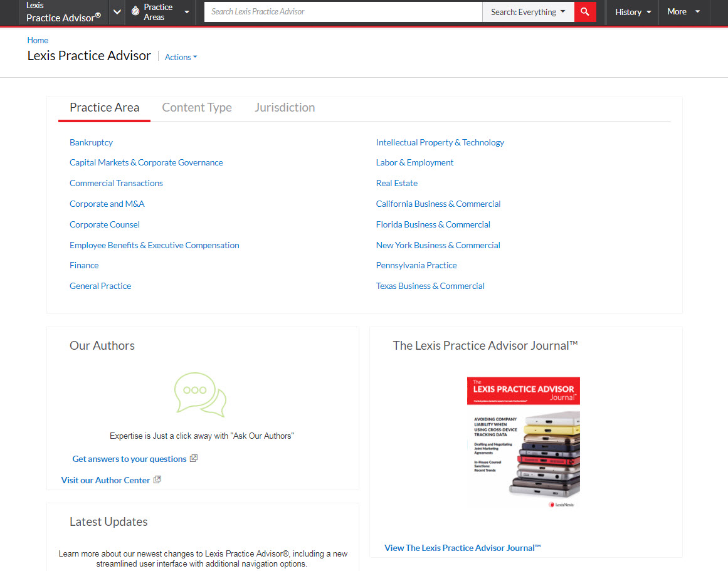The image size is (728, 571).
Task: Click the Learn more about newest changes paragraph
Action: 203,559
